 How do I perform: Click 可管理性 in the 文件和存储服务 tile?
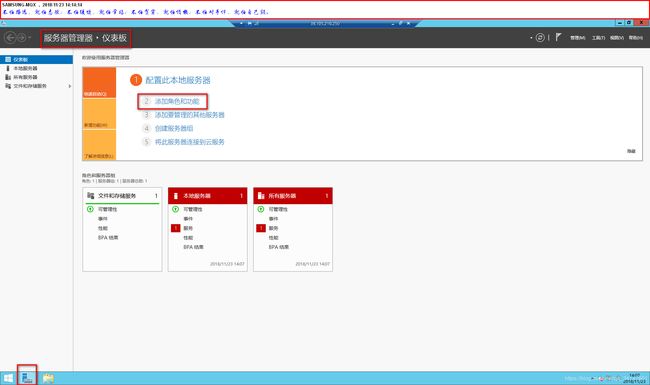(x=107, y=209)
